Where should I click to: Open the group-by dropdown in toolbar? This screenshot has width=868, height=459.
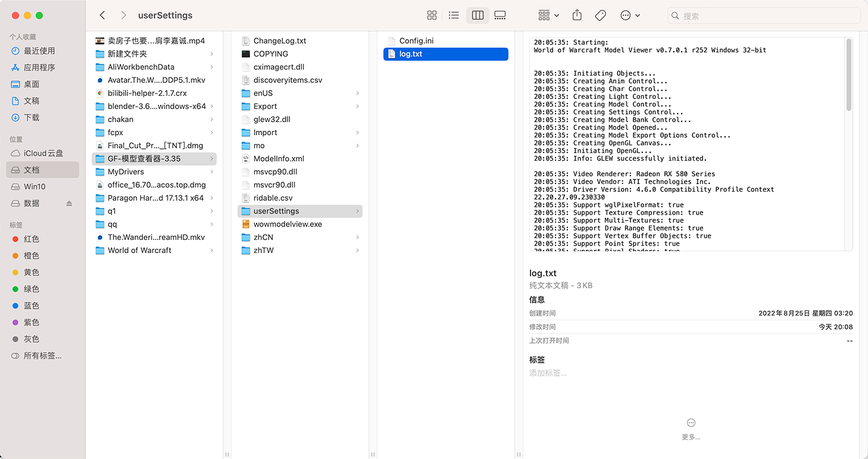click(548, 15)
